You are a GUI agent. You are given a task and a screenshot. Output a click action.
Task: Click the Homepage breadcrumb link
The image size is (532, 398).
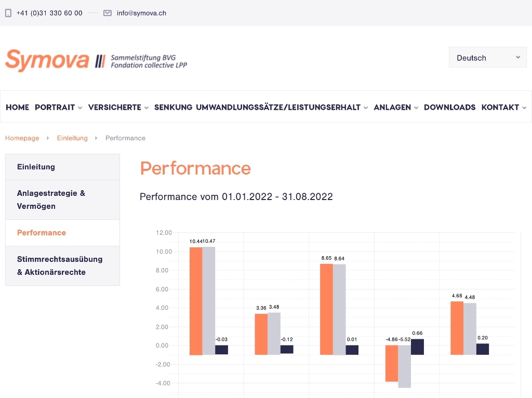point(22,138)
